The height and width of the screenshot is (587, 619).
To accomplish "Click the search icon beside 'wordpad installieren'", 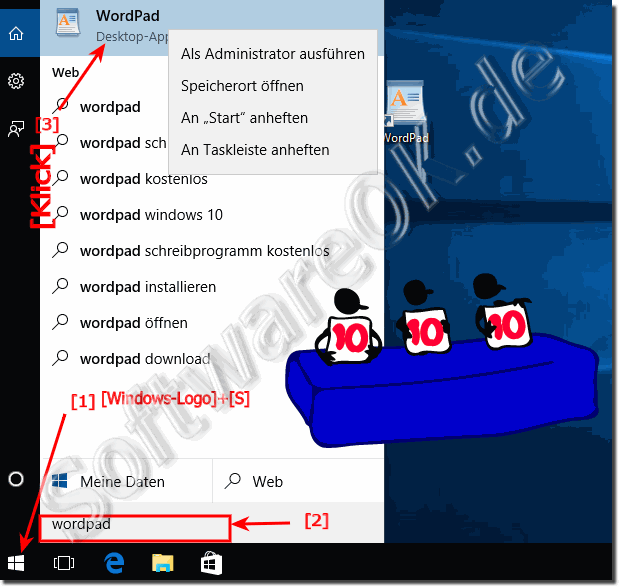I will (60, 286).
